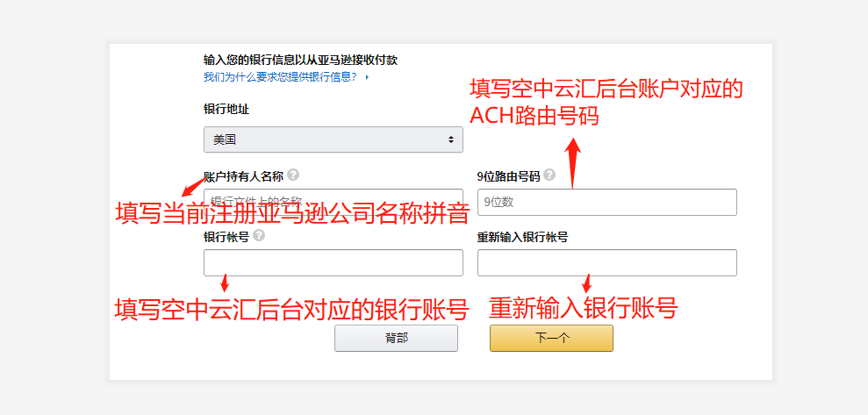Screen dimensions: 868x415
Task: Click the 银行地址 label
Action: coord(226,110)
